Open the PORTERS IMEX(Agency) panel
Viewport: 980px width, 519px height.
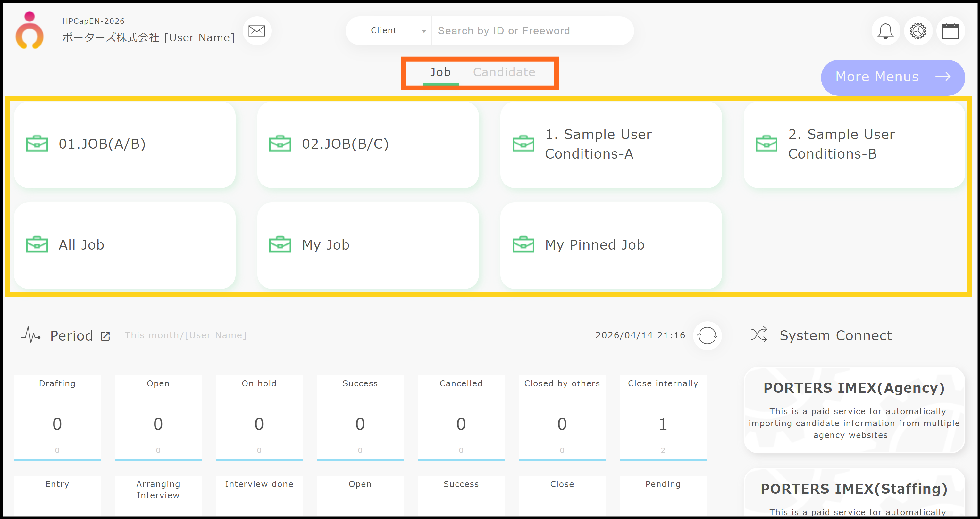[854, 410]
